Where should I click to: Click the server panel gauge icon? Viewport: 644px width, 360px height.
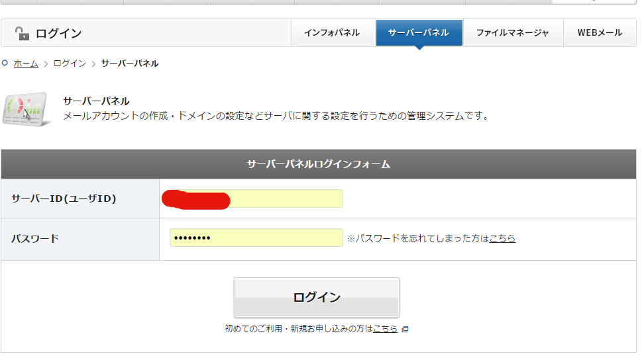click(x=27, y=109)
